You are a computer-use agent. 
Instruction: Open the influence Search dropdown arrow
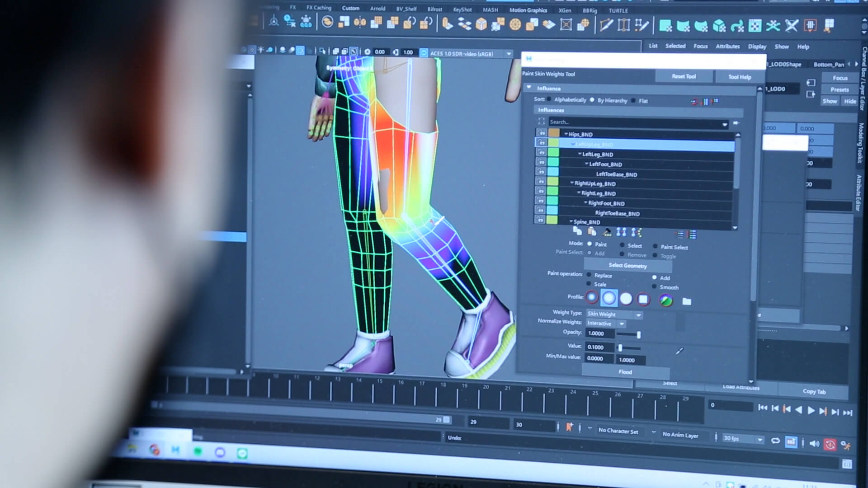[x=725, y=124]
